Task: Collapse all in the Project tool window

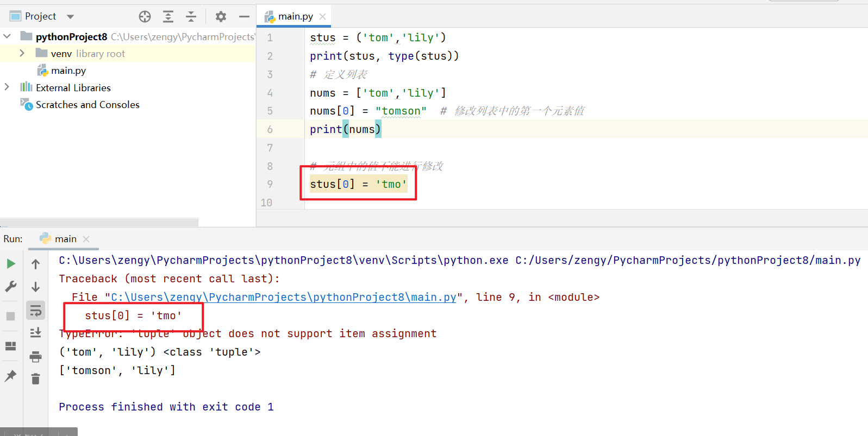Action: (x=191, y=17)
